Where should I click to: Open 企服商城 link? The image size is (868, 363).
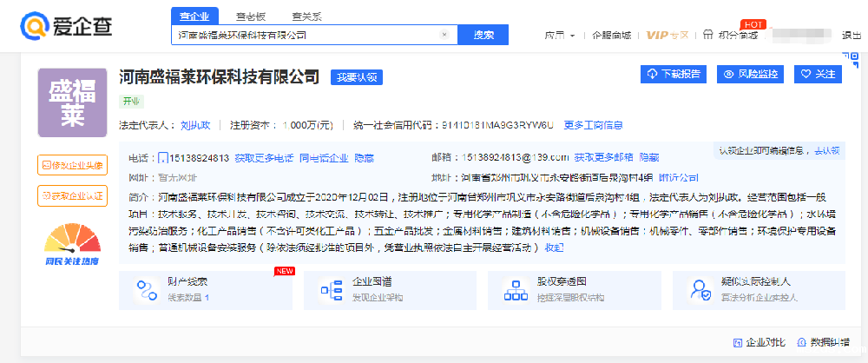pyautogui.click(x=612, y=35)
